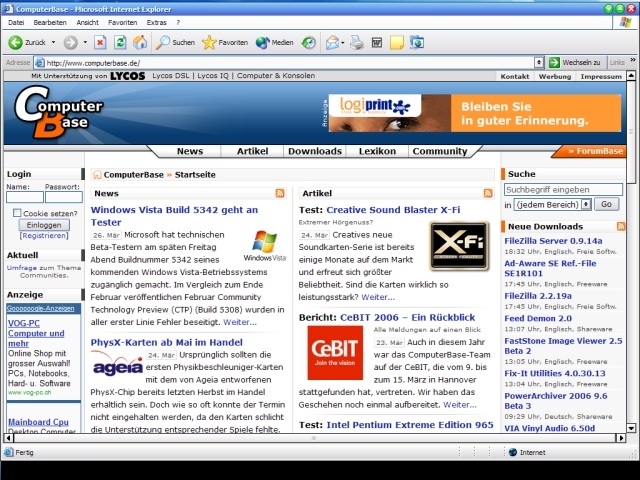The height and width of the screenshot is (480, 640).
Task: Click the Artikel RSS feed icon
Action: click(x=488, y=193)
